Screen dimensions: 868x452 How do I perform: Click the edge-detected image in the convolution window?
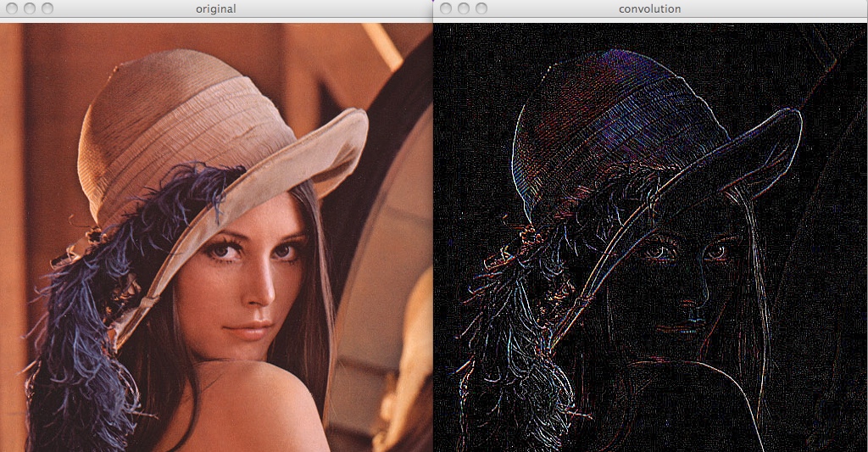tap(650, 237)
